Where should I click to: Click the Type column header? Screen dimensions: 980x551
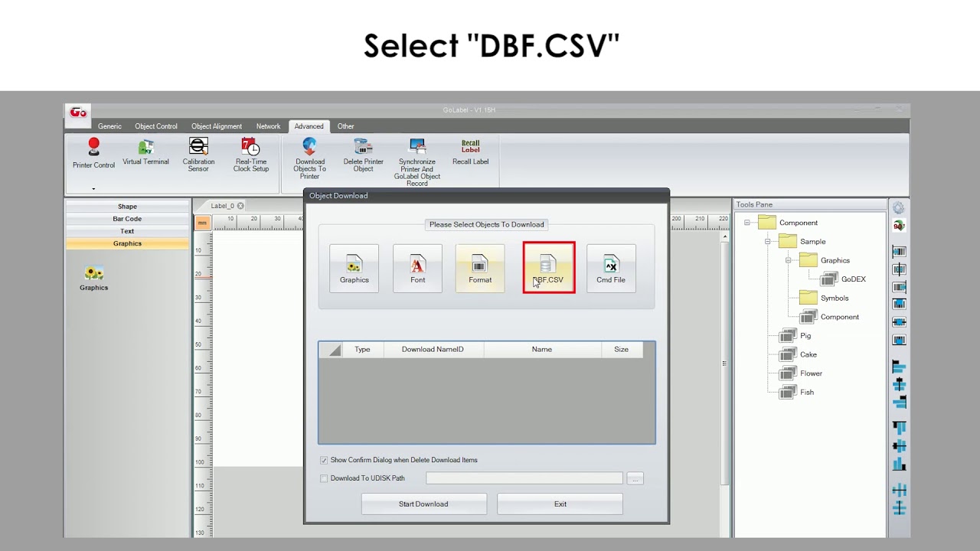click(363, 350)
